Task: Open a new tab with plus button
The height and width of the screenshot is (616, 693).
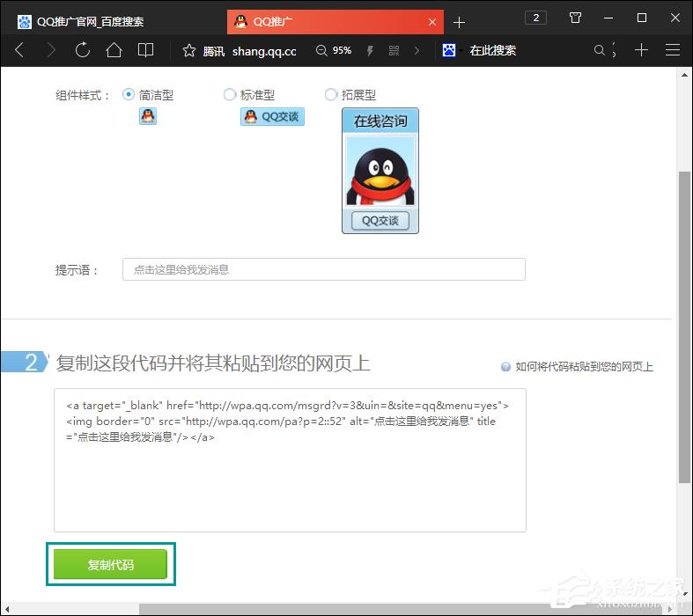Action: [459, 22]
